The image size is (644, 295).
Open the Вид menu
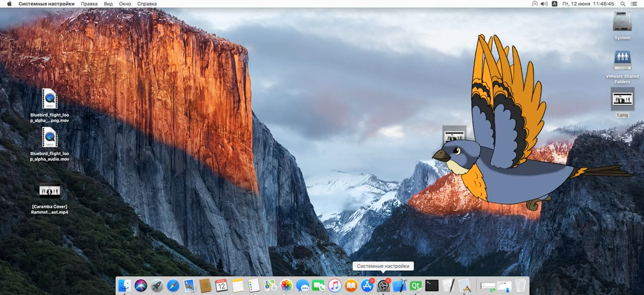coord(108,4)
